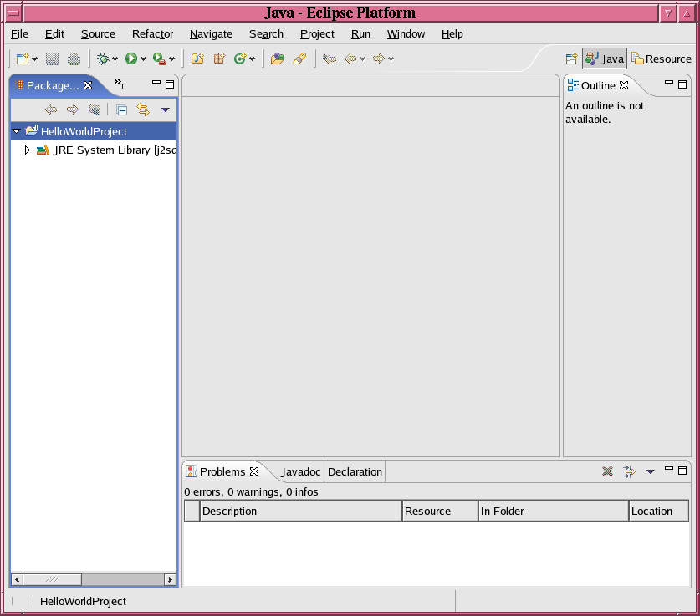700x616 pixels.
Task: Open the Search menu
Action: (x=266, y=34)
